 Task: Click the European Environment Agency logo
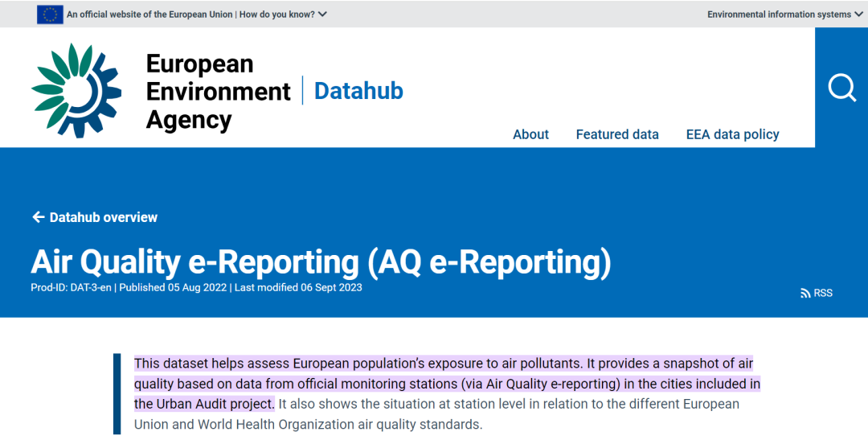tap(76, 90)
